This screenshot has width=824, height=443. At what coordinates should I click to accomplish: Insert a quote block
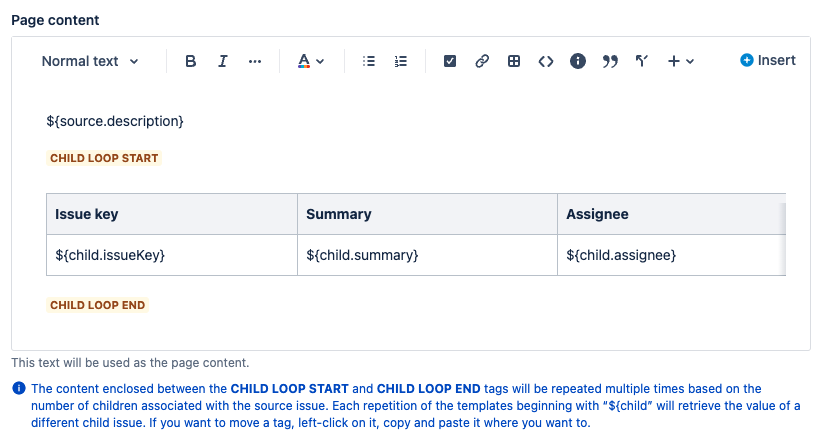[610, 61]
